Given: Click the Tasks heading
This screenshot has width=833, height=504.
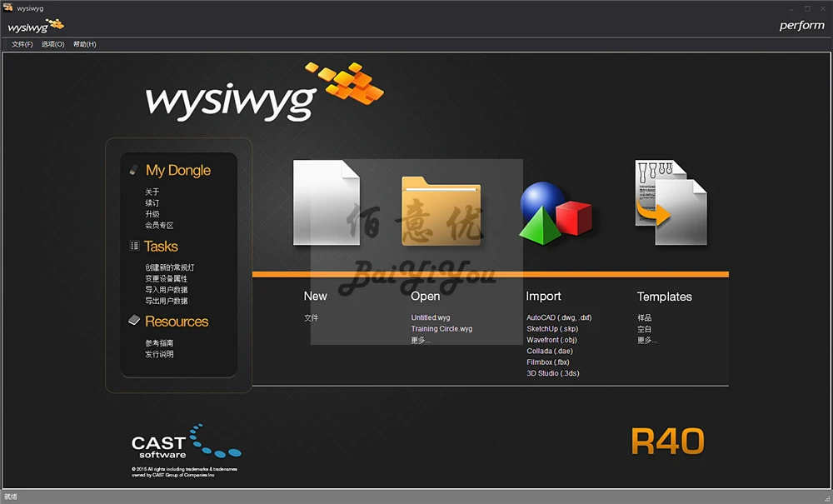Looking at the screenshot, I should tap(161, 247).
